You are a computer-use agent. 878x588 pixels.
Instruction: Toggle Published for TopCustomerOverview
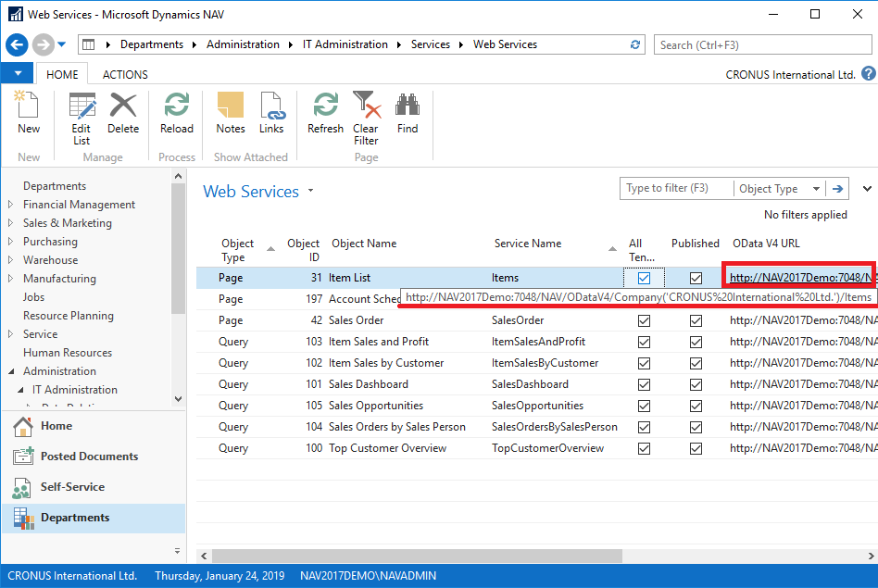click(696, 448)
